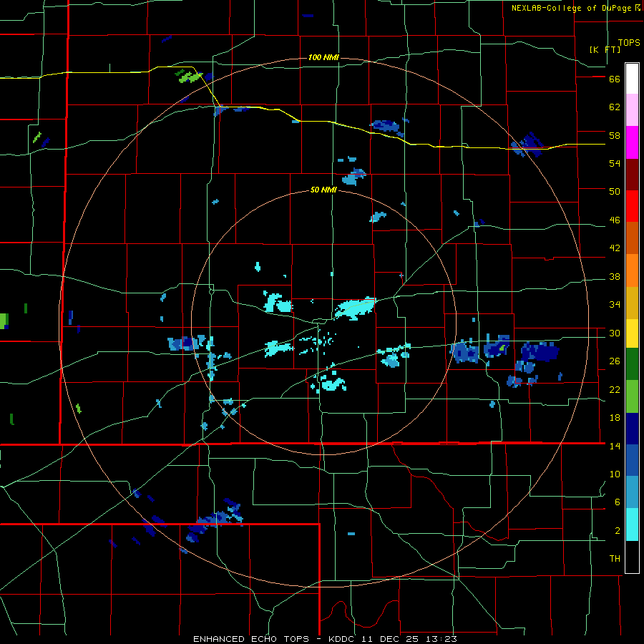Viewport: 644px width, 644px height.
Task: Select the light blue 10 kft swatch
Action: click(x=632, y=492)
